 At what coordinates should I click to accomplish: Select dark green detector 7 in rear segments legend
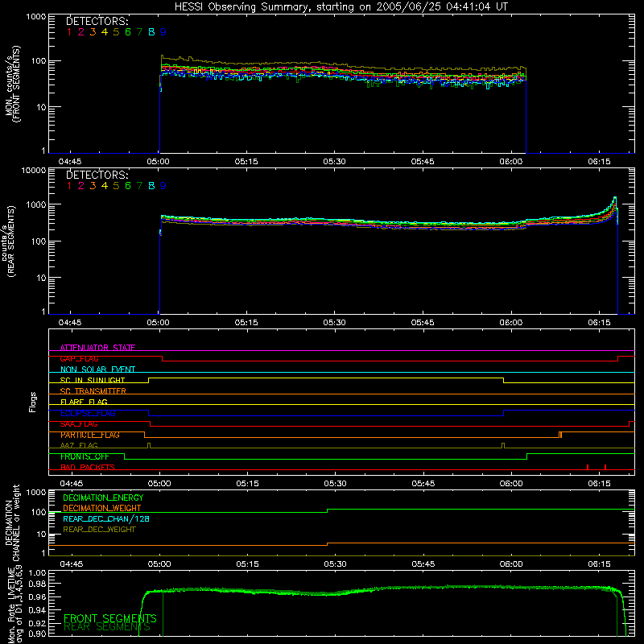(139, 186)
